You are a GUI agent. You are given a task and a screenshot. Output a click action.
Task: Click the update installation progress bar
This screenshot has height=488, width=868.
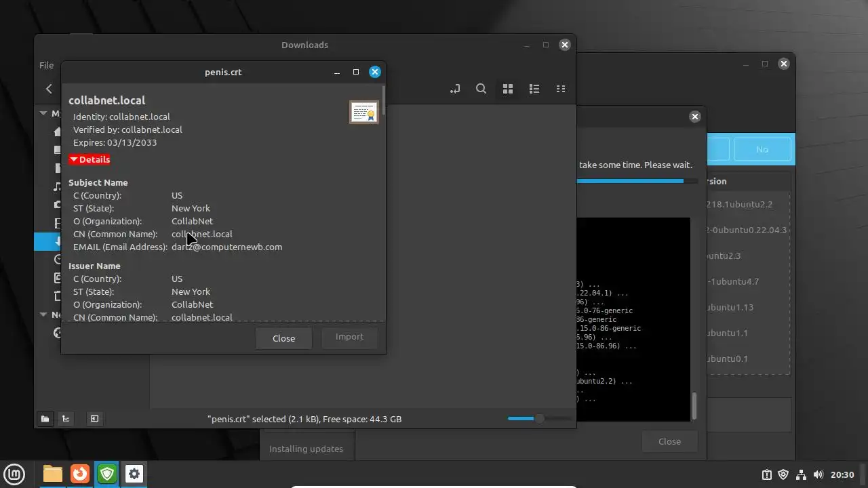[636, 181]
